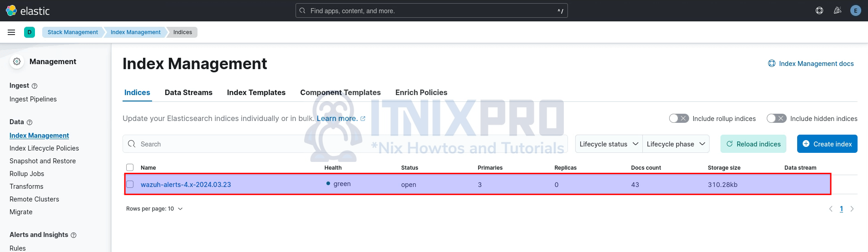Click the Ingest section help icon
The image size is (868, 252).
pyautogui.click(x=35, y=86)
